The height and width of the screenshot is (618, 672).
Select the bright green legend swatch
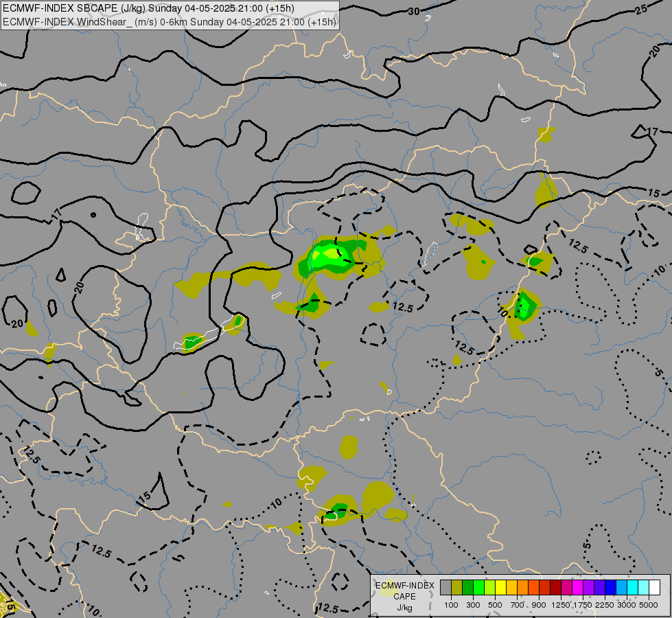[478, 587]
